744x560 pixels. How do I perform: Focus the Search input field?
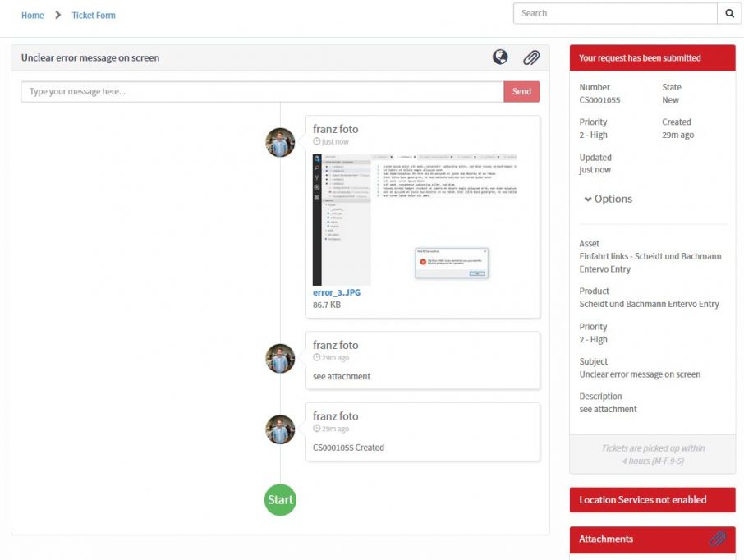click(615, 13)
